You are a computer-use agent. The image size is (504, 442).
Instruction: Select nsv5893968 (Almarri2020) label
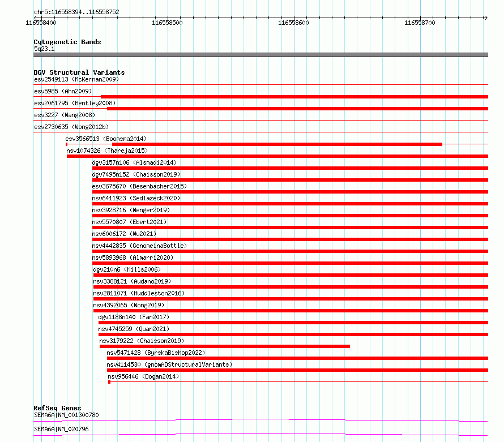(x=133, y=258)
